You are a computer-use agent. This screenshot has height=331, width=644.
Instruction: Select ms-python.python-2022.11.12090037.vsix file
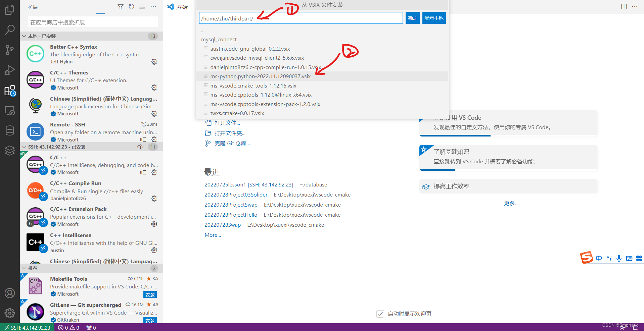pos(322,76)
